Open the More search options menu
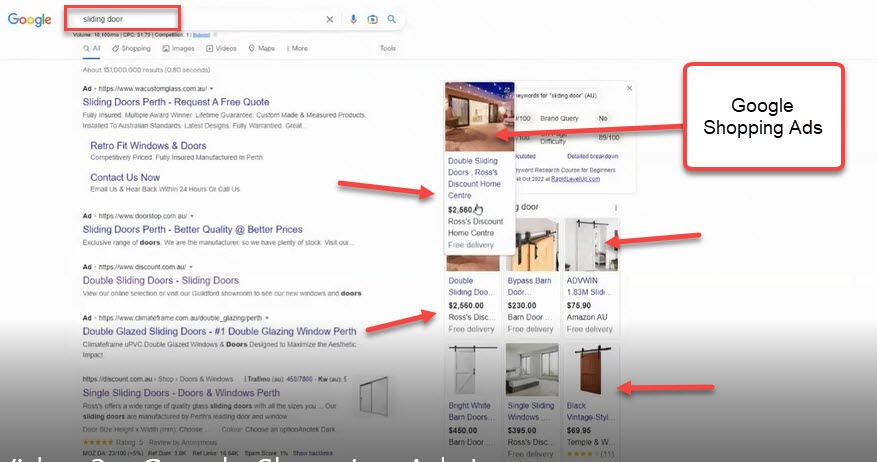Viewport: 877px width, 462px height. [297, 49]
